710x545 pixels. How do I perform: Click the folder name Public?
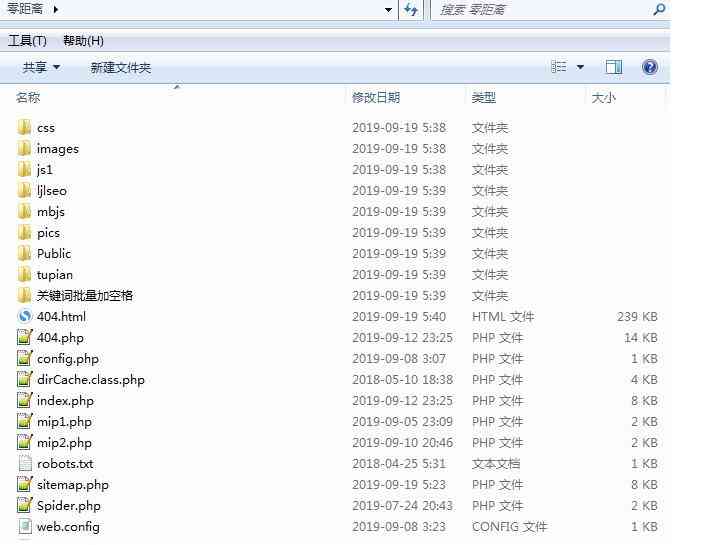point(54,253)
